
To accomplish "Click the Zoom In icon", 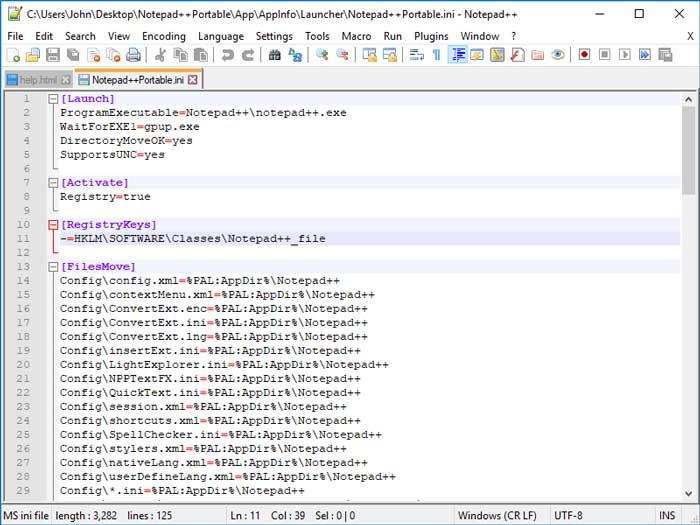I will [322, 55].
